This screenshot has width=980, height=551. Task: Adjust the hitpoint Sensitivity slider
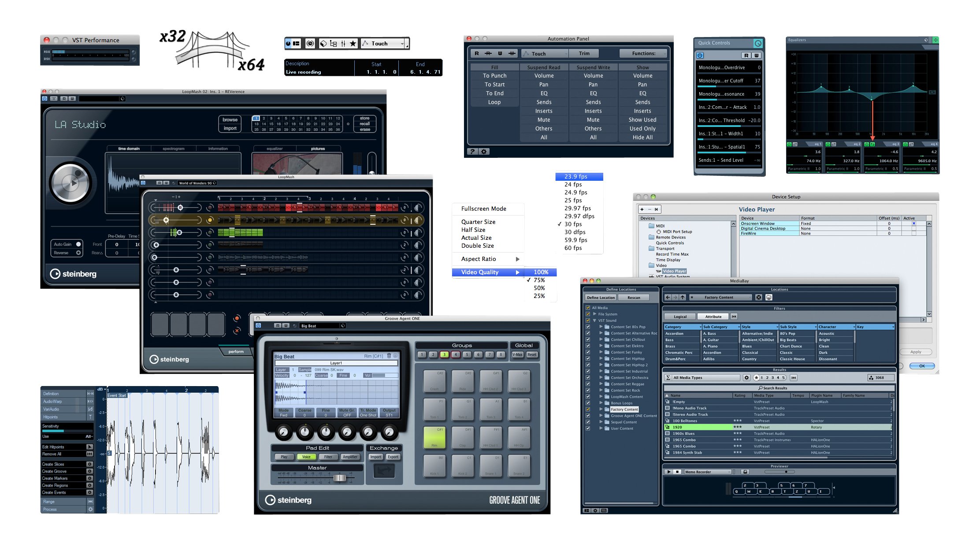[67, 432]
